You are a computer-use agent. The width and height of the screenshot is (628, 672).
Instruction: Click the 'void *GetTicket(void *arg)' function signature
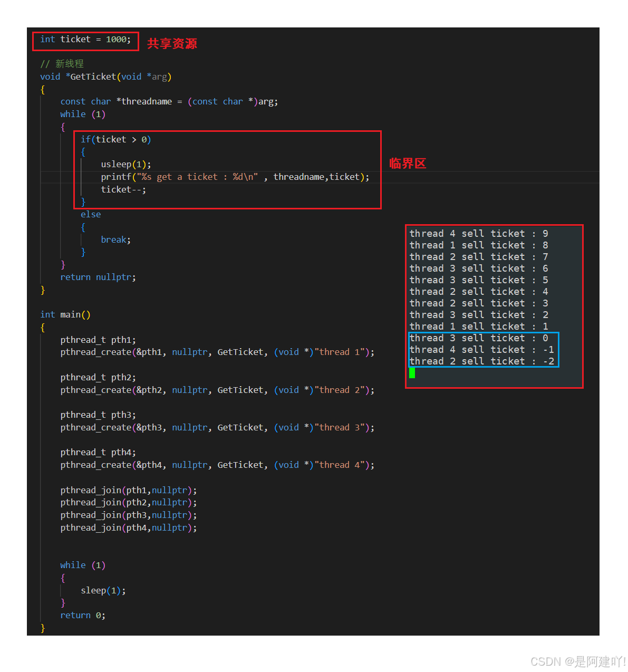(106, 76)
